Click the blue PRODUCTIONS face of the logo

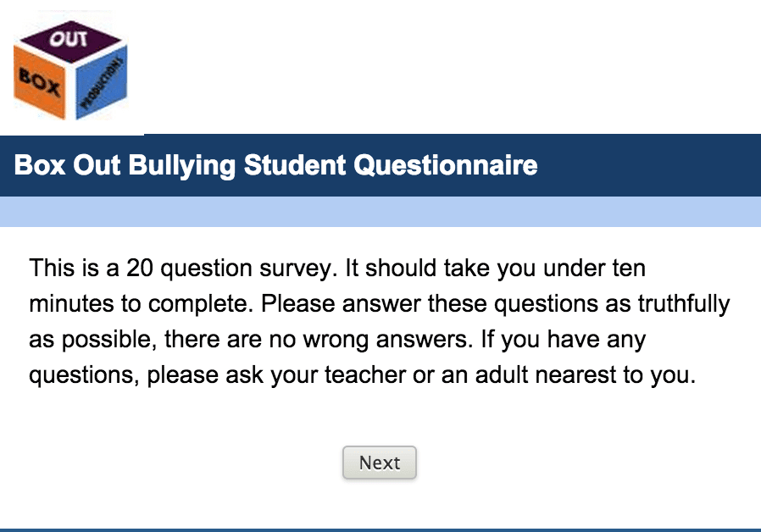coord(101,82)
